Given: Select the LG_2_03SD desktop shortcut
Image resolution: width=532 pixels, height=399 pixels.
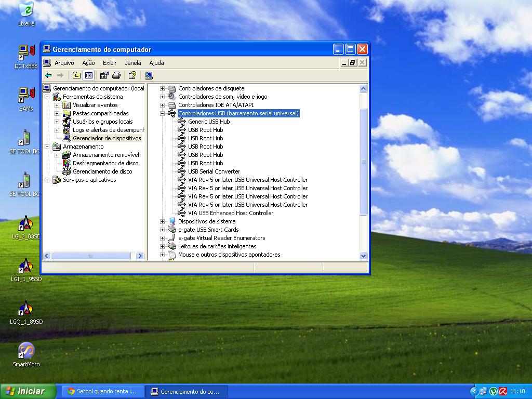Looking at the screenshot, I should point(26,227).
